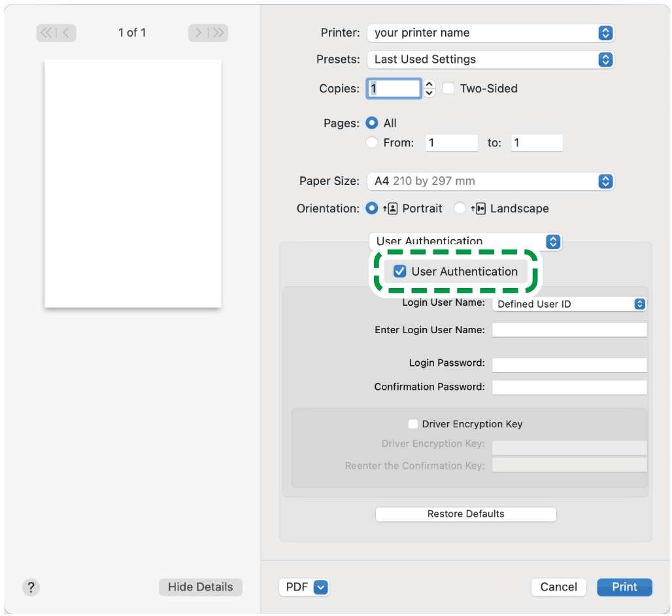Select the From page range radio button

click(x=372, y=142)
